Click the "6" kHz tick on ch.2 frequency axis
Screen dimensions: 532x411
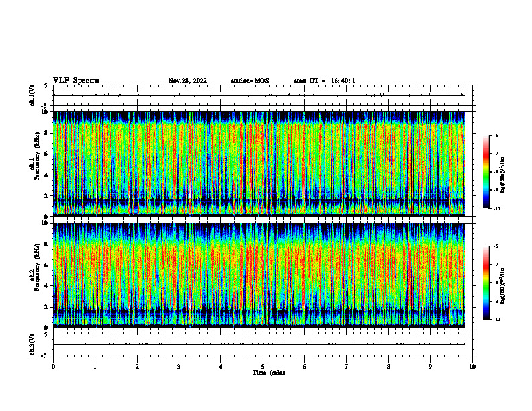tap(47, 265)
